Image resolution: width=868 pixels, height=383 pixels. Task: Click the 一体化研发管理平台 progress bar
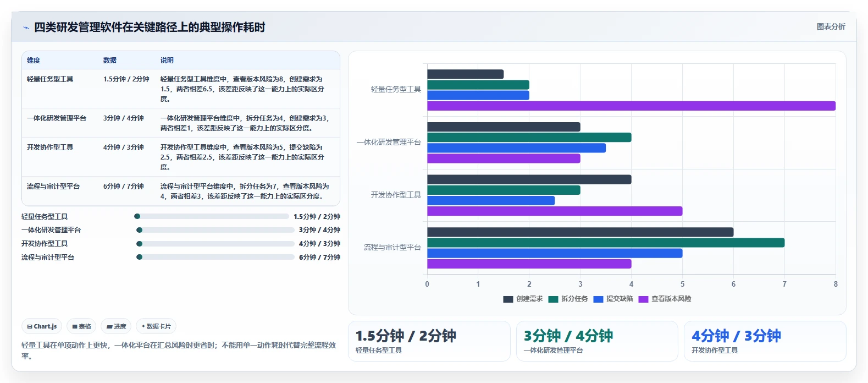click(215, 230)
